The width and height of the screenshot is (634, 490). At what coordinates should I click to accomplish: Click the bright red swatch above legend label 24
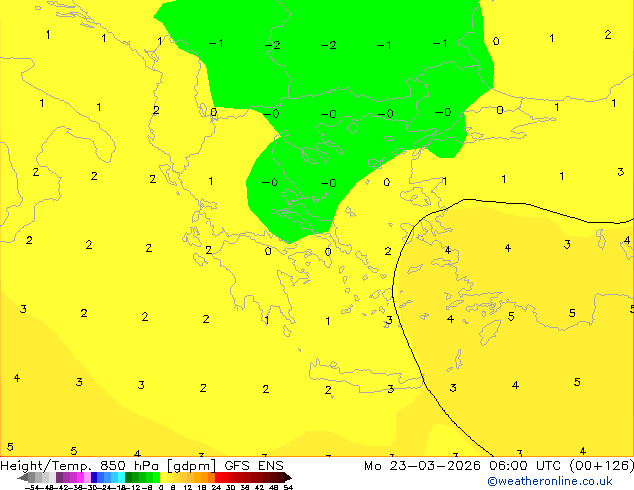click(x=218, y=477)
